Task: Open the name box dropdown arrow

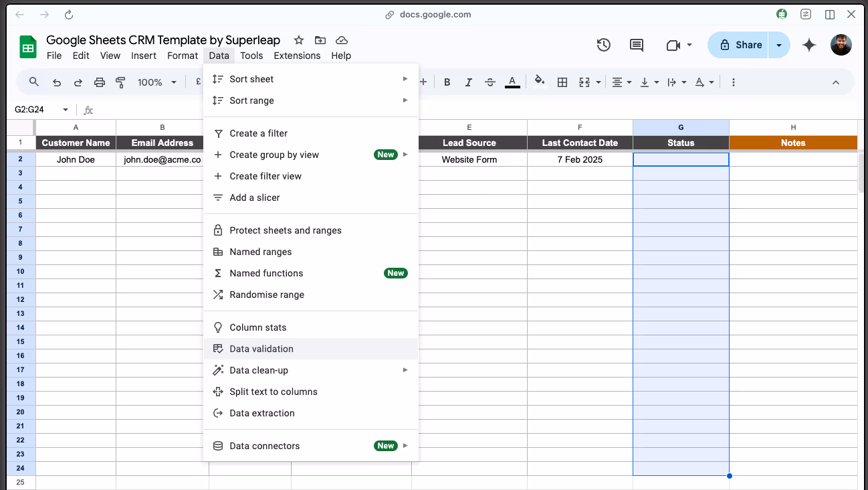Action: pyautogui.click(x=66, y=110)
